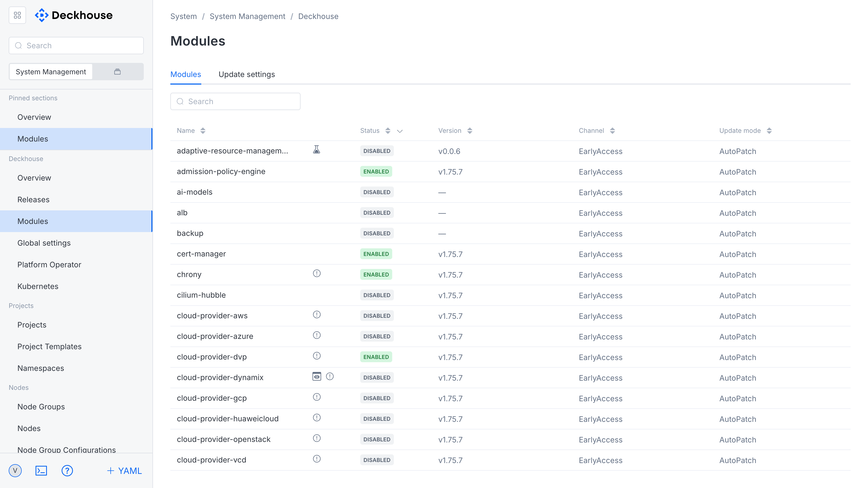Open the Status filter dropdown chevron
The image size is (868, 488).
(400, 131)
